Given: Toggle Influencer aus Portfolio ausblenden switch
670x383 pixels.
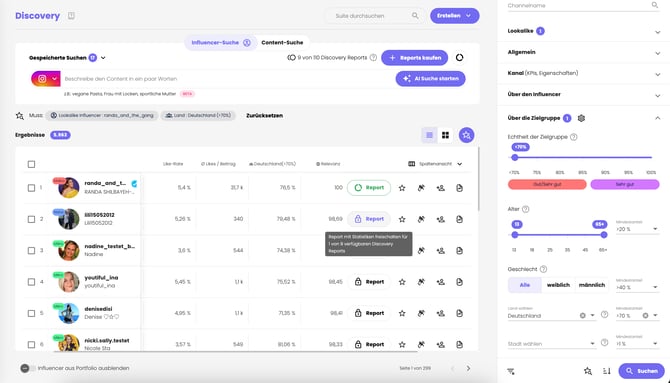Looking at the screenshot, I should 27,368.
